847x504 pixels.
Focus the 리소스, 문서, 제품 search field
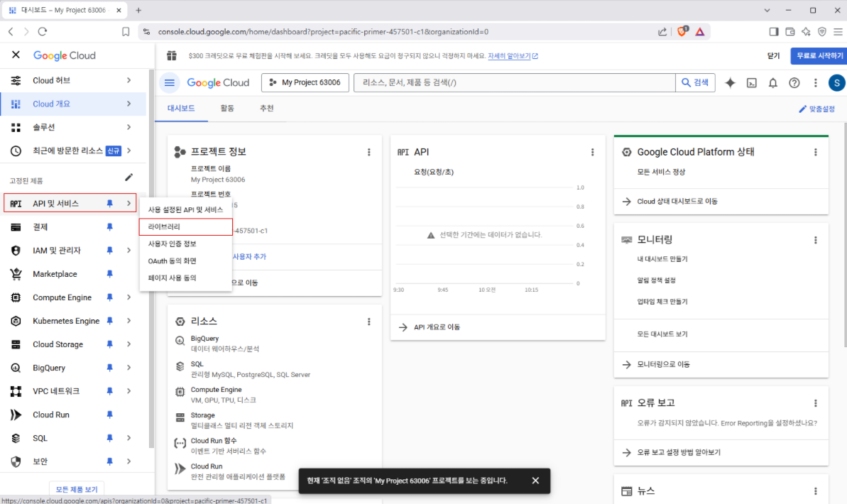[514, 82]
